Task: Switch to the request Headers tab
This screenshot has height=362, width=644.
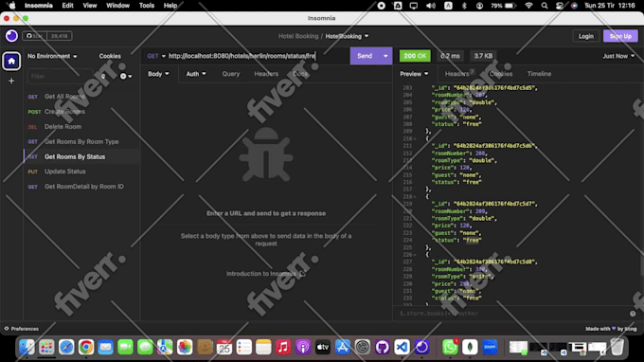Action: coord(266,74)
